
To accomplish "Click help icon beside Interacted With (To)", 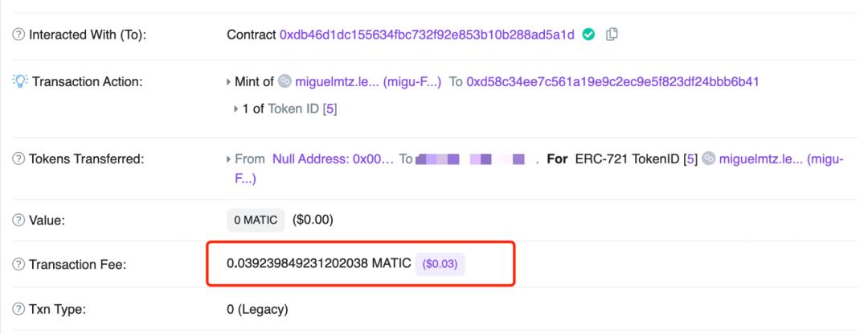I will pos(18,35).
